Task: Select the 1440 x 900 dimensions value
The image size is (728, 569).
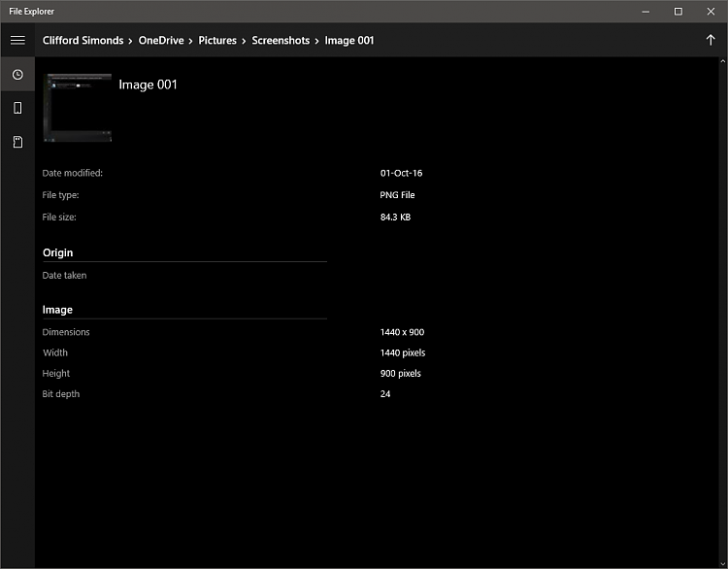Action: (402, 332)
